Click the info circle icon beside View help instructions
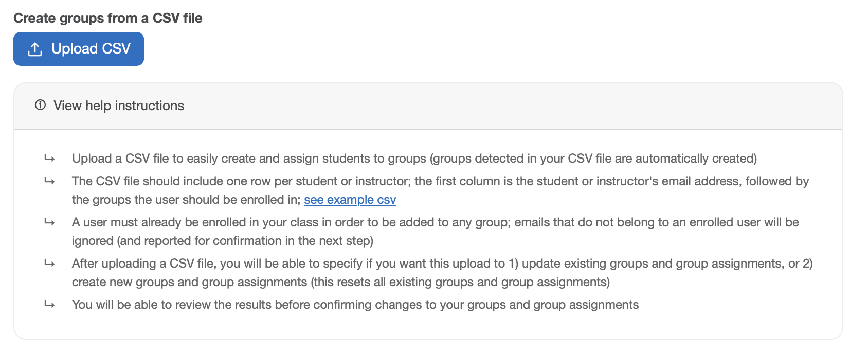This screenshot has width=868, height=351. [40, 105]
